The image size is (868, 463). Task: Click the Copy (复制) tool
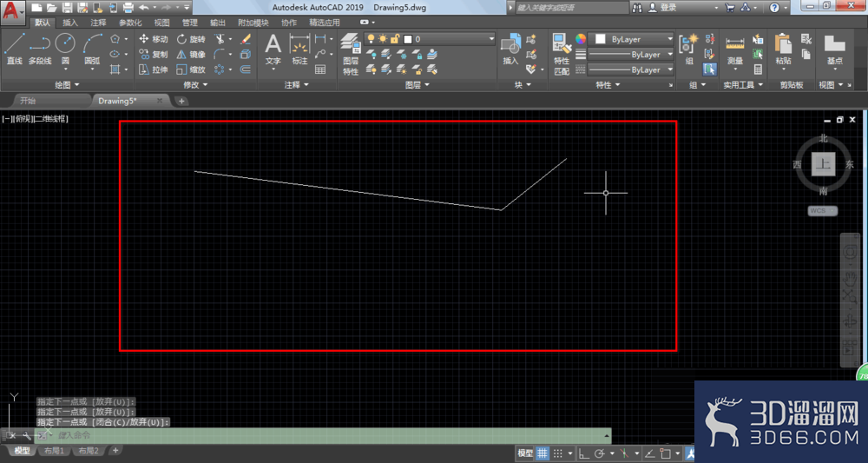tap(153, 54)
